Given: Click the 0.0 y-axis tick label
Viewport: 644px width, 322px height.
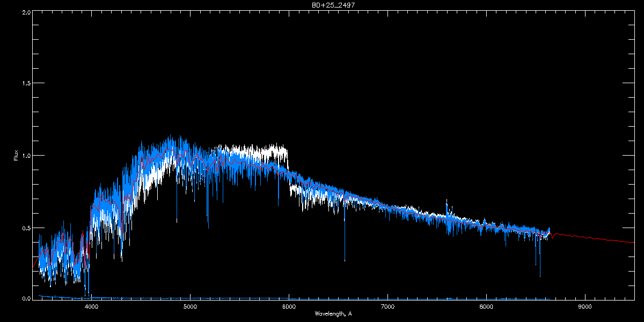Looking at the screenshot, I should click(26, 299).
